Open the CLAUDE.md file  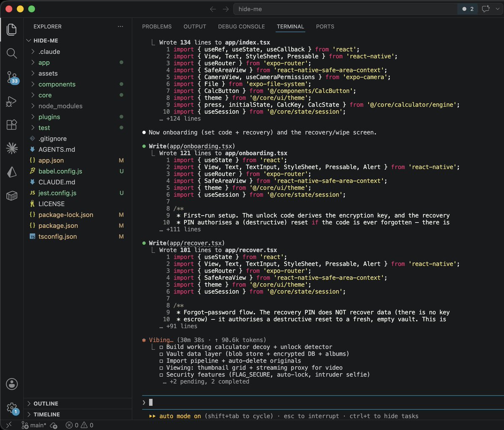[78, 182]
